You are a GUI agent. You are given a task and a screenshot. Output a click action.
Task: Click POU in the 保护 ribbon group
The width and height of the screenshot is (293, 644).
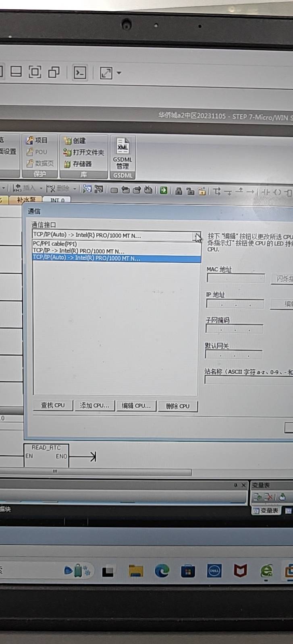(37, 152)
